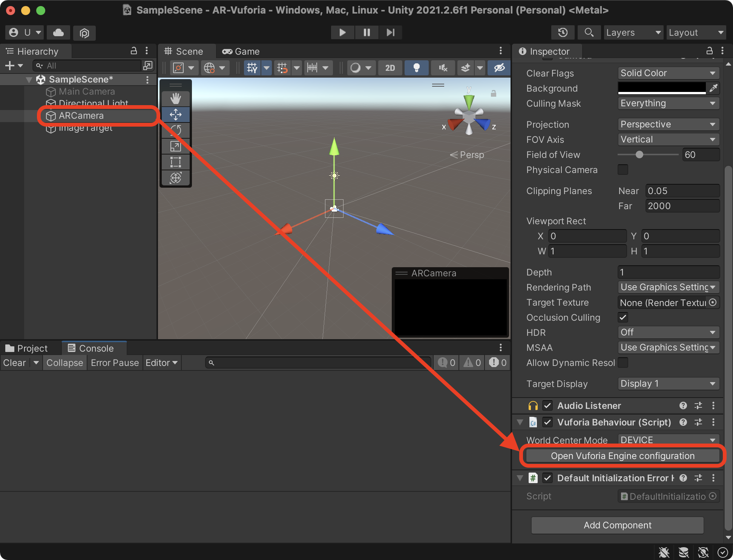
Task: Click the Package Manager cube icon
Action: (x=84, y=33)
